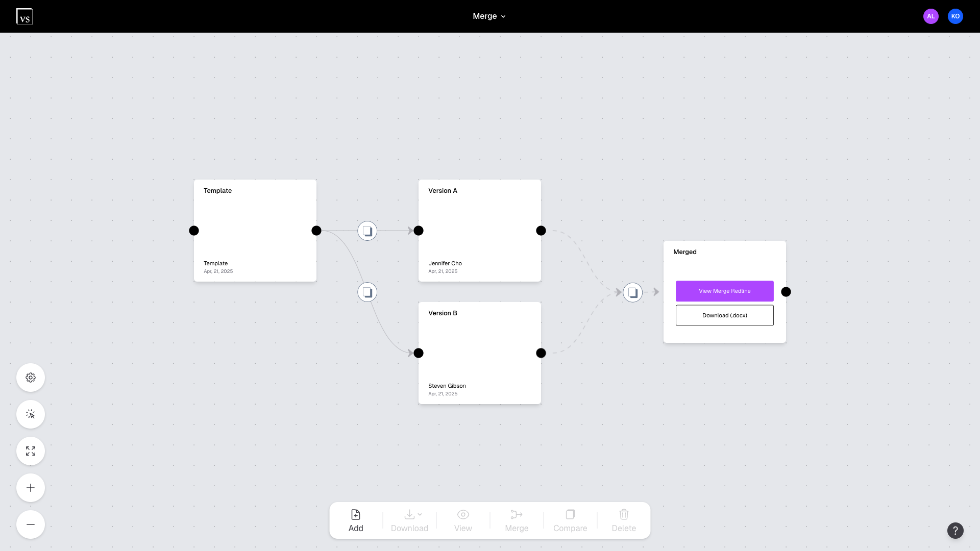Click the Merge toolbar button
Screen dimensions: 980x551
[517, 520]
